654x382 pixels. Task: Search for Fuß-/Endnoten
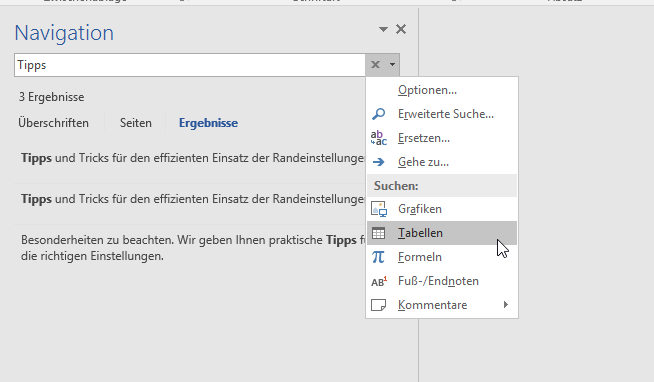(442, 281)
